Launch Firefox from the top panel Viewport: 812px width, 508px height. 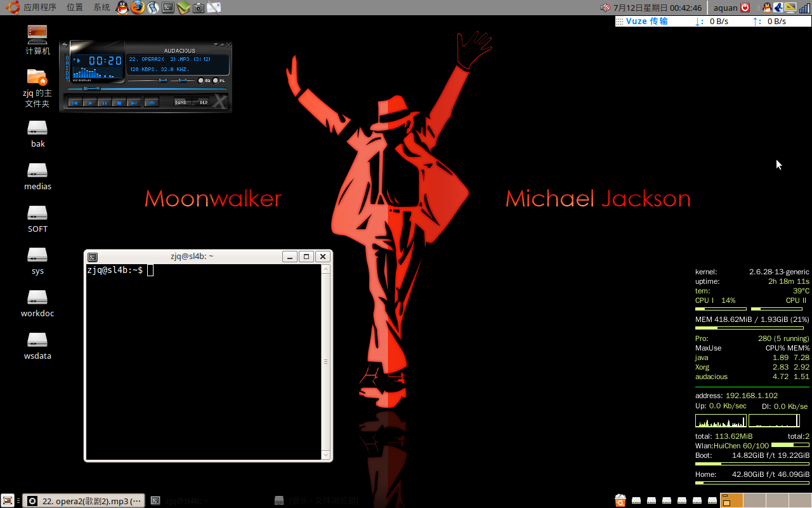[138, 8]
